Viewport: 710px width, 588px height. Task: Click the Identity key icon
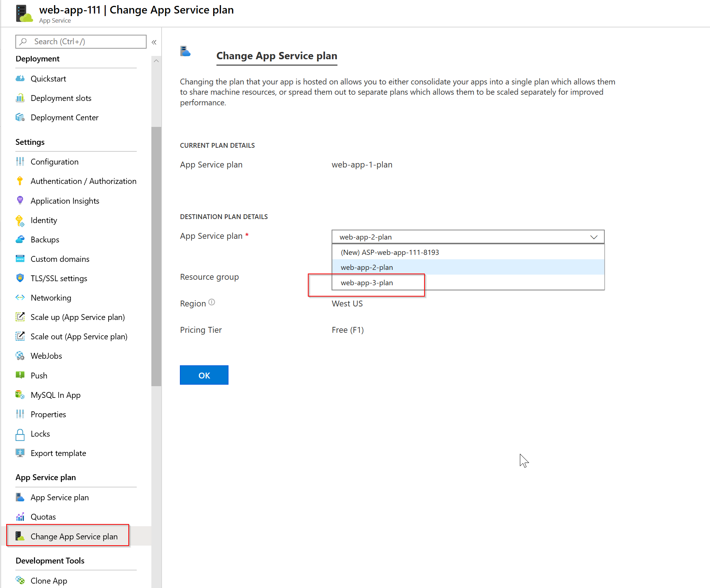[20, 220]
